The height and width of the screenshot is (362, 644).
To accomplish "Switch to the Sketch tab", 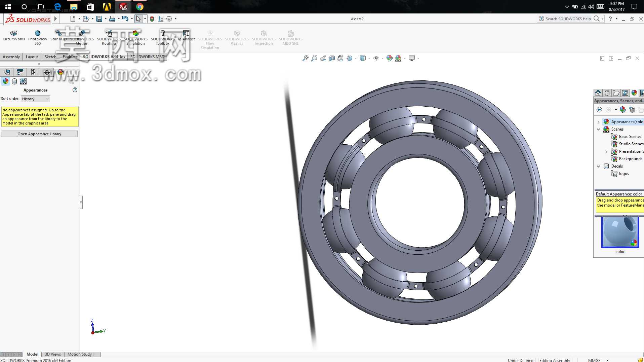I will pyautogui.click(x=50, y=57).
